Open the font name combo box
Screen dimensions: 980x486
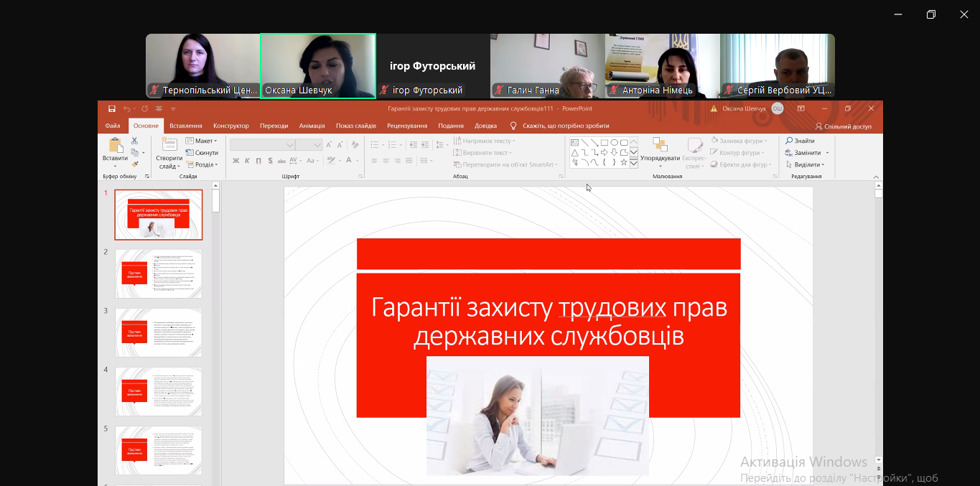pyautogui.click(x=262, y=144)
